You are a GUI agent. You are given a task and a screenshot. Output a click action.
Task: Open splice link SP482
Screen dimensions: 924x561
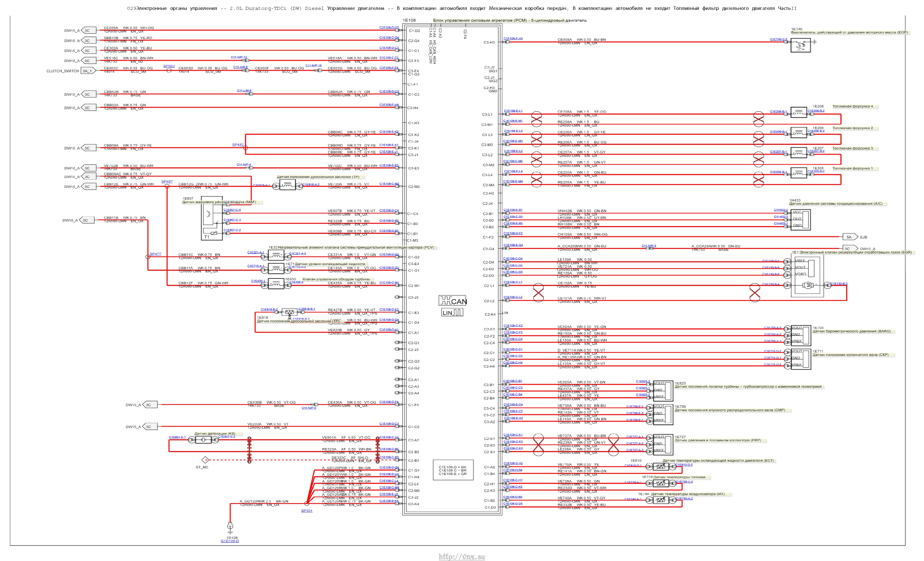pyautogui.click(x=238, y=145)
